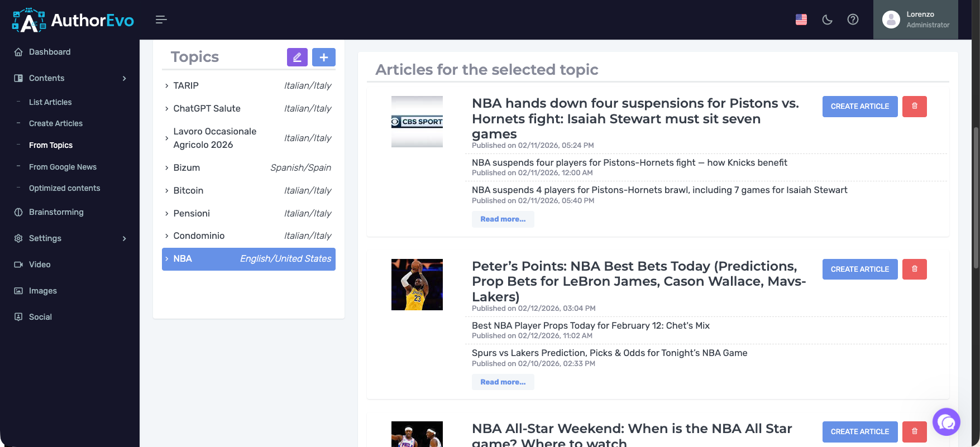This screenshot has width=980, height=447.
Task: Open the CBS Sports article thumbnail
Action: (x=417, y=122)
